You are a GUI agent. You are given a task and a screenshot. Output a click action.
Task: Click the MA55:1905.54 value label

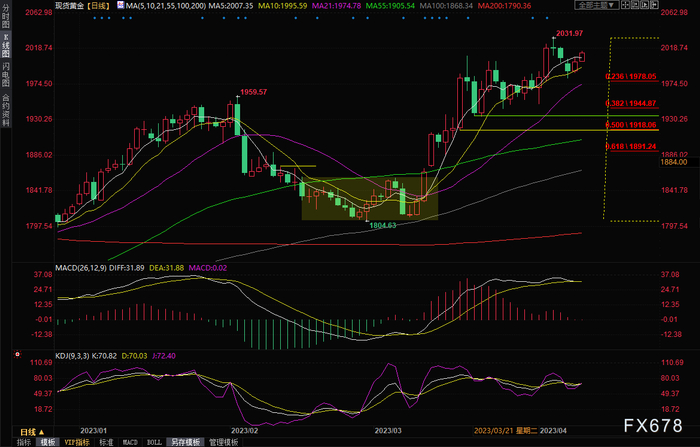pos(390,6)
